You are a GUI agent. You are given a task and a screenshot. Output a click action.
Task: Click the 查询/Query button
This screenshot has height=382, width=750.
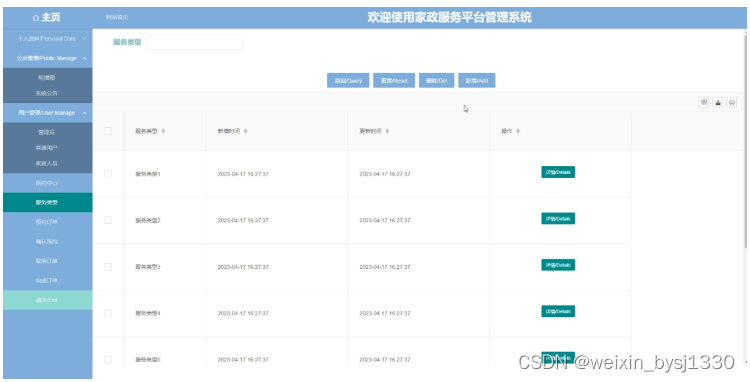348,80
